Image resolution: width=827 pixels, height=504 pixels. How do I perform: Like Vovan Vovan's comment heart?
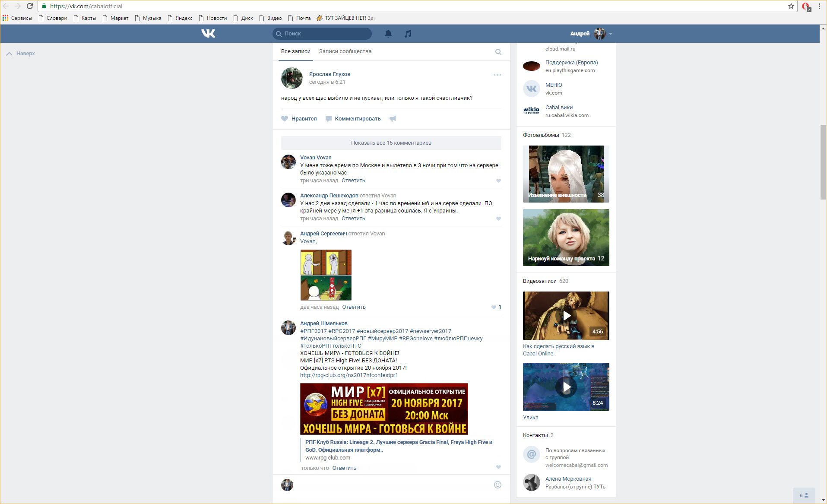[498, 181]
